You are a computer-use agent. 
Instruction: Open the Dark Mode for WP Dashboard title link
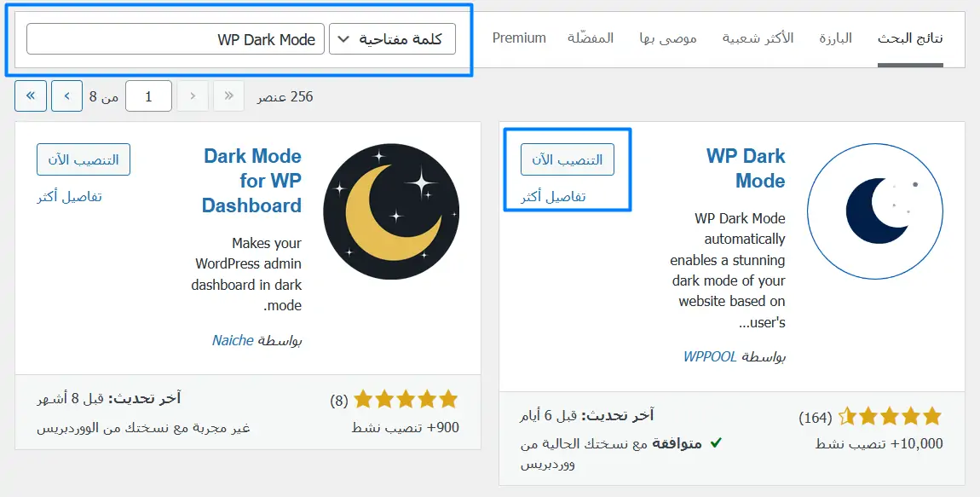tap(252, 181)
